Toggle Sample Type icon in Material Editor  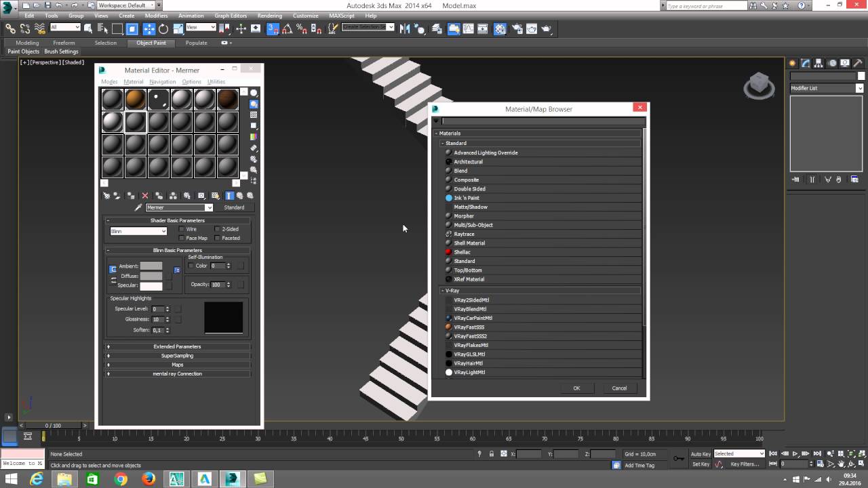[x=254, y=93]
